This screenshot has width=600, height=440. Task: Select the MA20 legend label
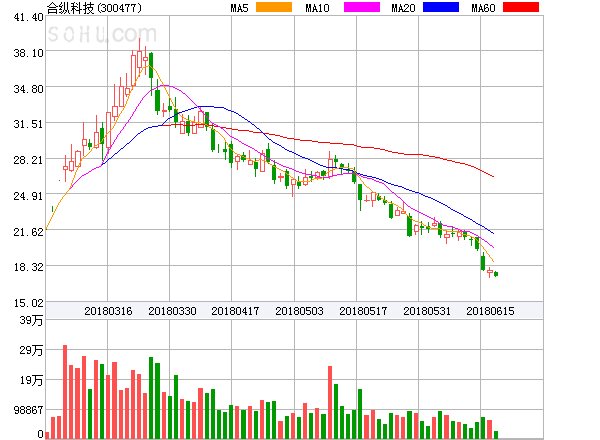pyautogui.click(x=403, y=8)
